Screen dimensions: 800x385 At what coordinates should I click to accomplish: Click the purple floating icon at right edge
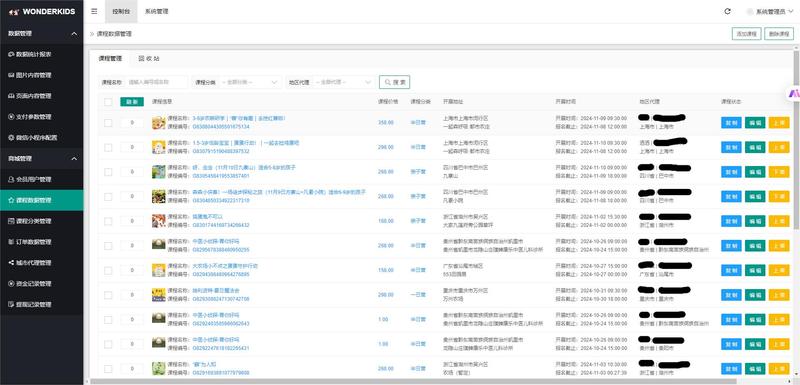[794, 93]
